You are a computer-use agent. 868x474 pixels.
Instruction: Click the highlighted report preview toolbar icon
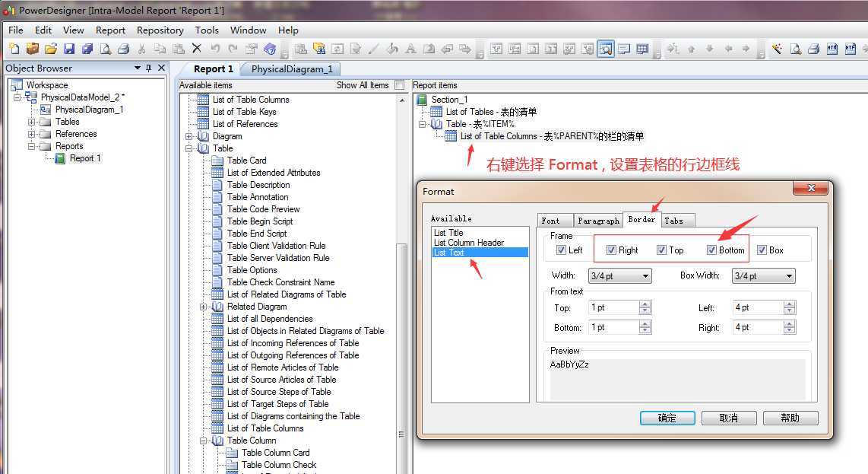pyautogui.click(x=606, y=49)
